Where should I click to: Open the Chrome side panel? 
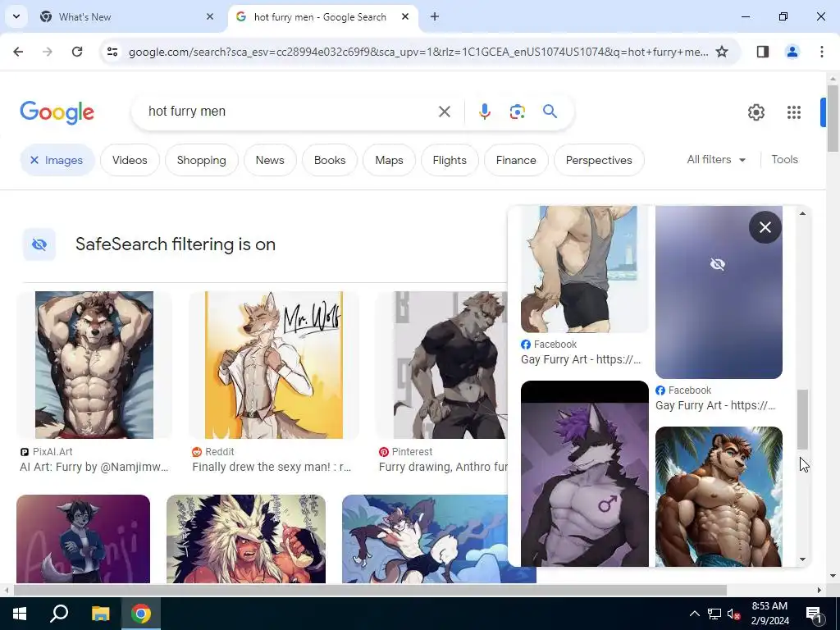[x=762, y=52]
